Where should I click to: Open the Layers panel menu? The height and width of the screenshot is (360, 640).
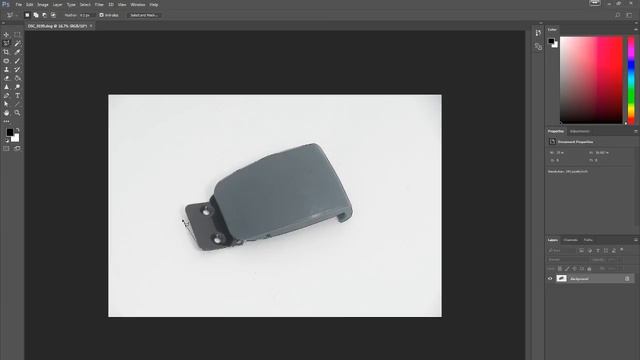(x=636, y=240)
